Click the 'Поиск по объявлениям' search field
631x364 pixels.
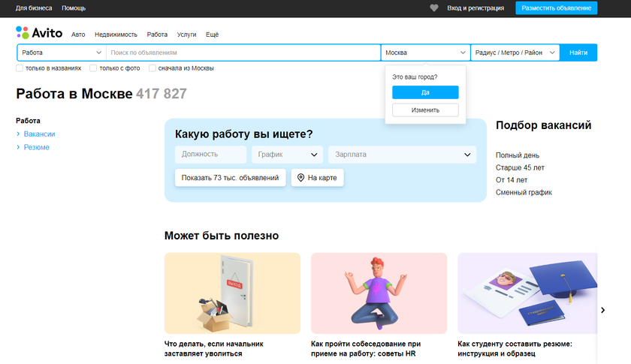pyautogui.click(x=243, y=53)
